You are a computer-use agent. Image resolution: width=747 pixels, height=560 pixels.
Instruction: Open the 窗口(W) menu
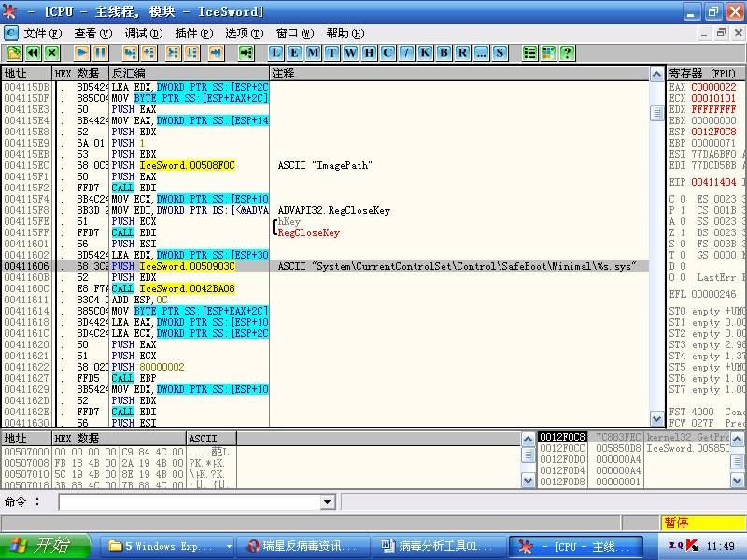point(295,34)
